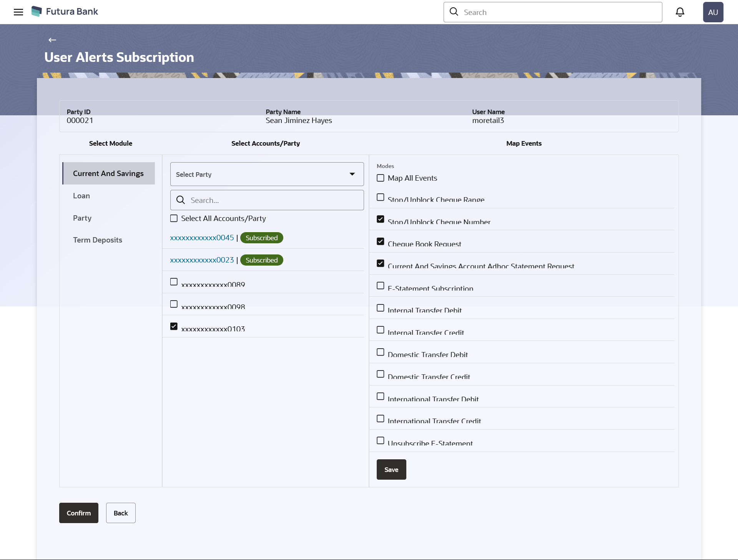Focus the accounts Search... input field
The width and height of the screenshot is (738, 560).
(273, 200)
